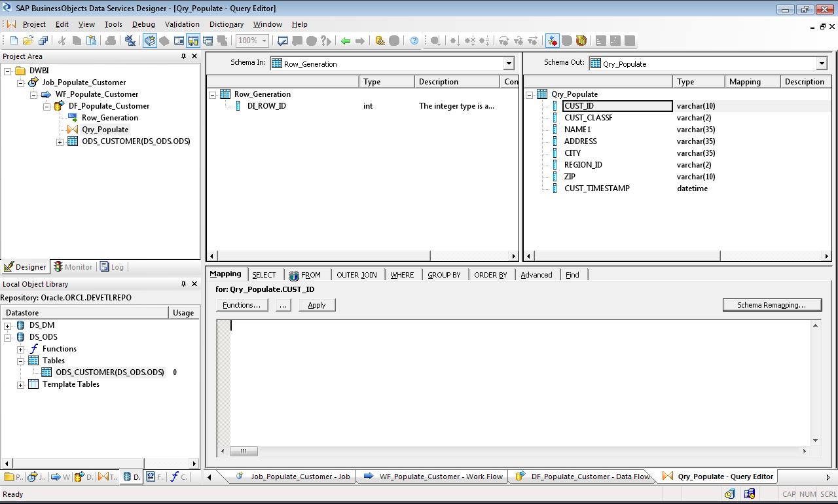838x504 pixels.
Task: Select the Monitor tab in Project Area
Action: [73, 267]
